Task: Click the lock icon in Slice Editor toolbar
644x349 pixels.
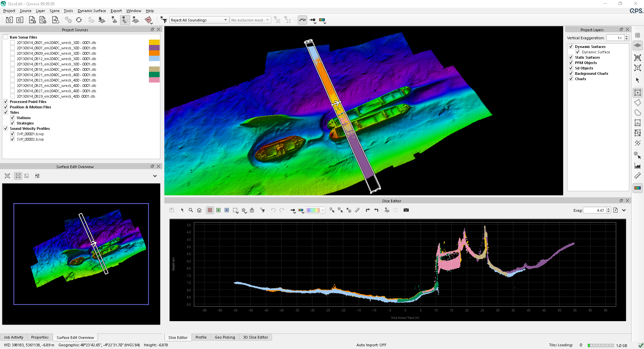Action: (252, 210)
